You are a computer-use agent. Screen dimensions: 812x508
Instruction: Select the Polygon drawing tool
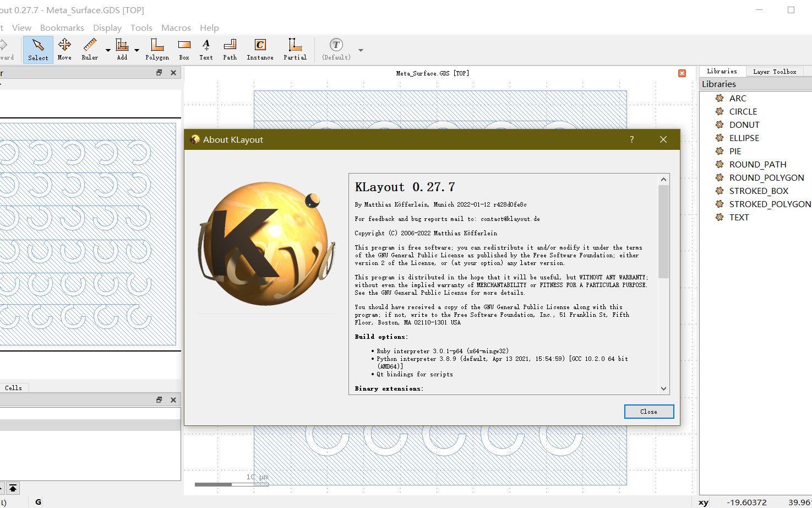(157, 50)
